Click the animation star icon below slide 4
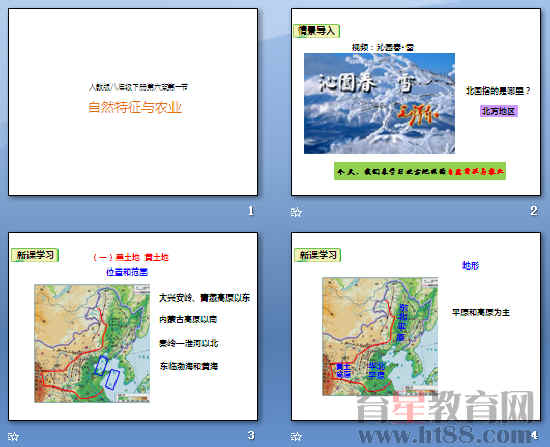This screenshot has width=550, height=447. 296,436
